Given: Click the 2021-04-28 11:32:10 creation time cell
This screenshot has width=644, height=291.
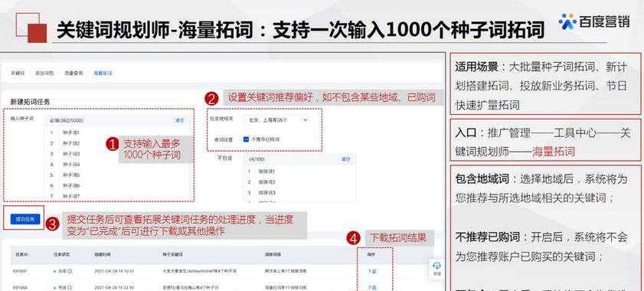Looking at the screenshot, I should pos(114,287).
